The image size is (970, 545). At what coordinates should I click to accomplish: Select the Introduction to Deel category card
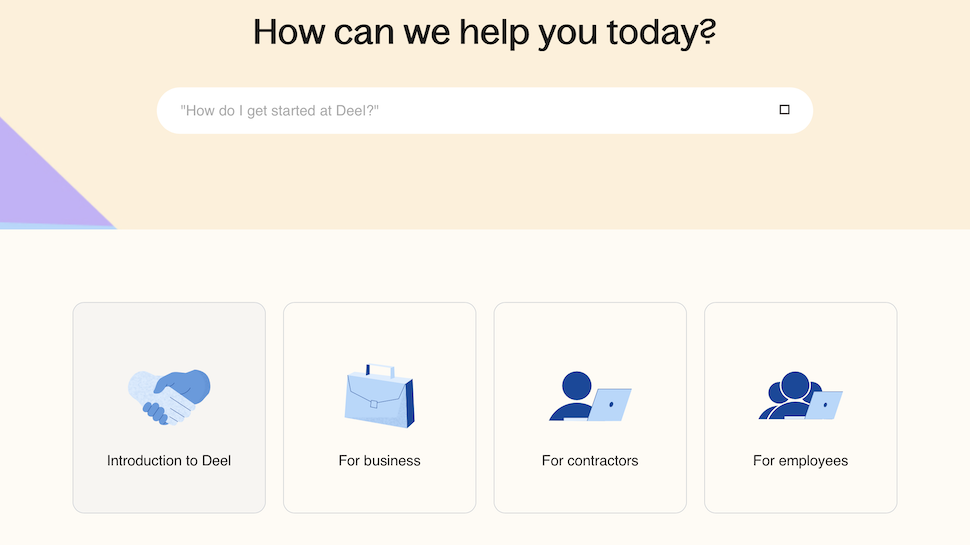(x=169, y=408)
